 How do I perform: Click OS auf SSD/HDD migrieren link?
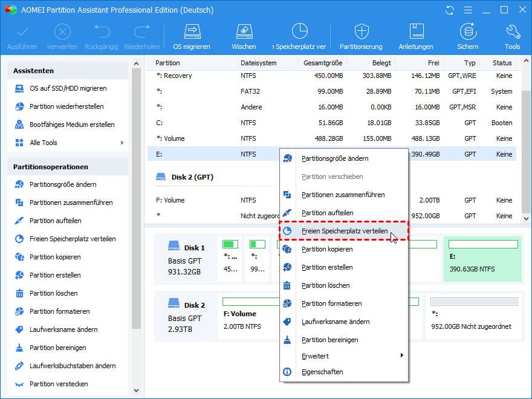68,88
